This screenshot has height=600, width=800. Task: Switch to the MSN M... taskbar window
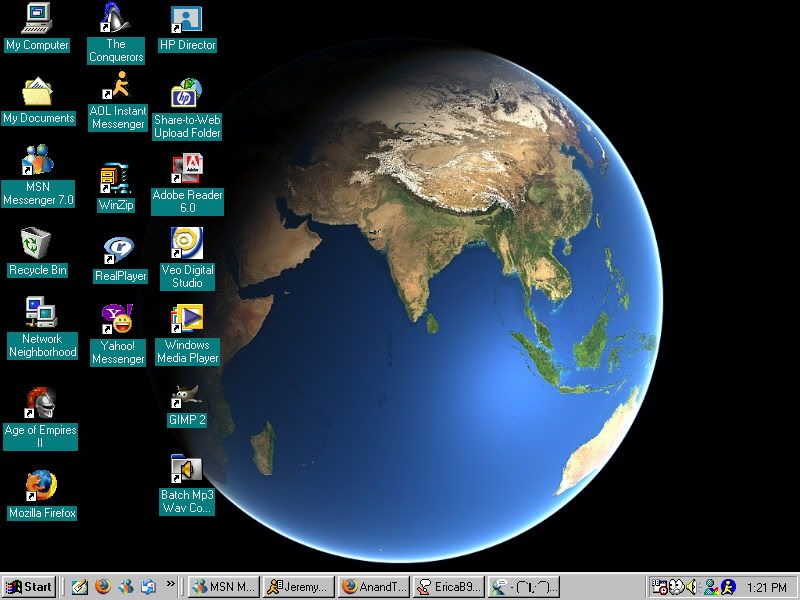pyautogui.click(x=224, y=587)
